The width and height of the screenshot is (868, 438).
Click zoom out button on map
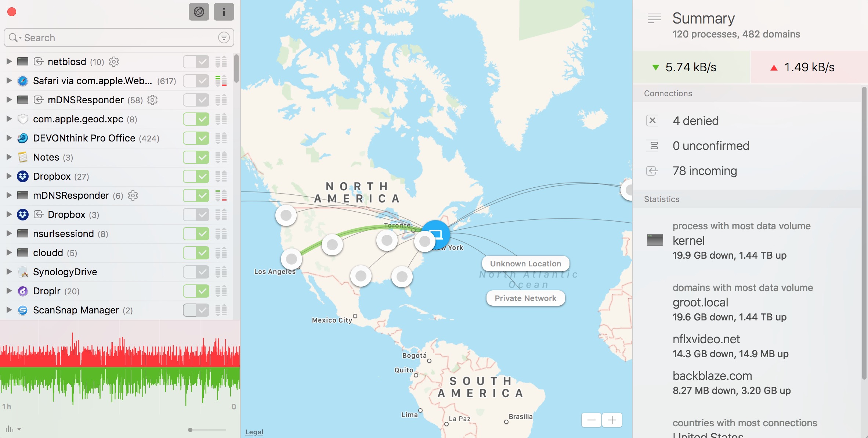[590, 420]
